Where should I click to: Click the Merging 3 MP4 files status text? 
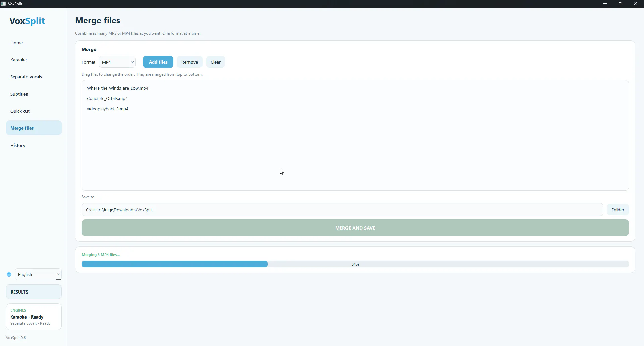(x=101, y=255)
